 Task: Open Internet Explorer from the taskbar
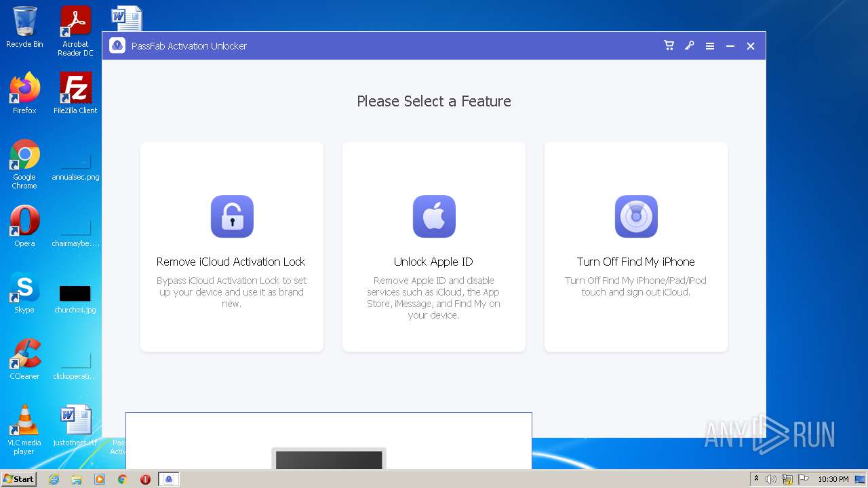[54, 479]
